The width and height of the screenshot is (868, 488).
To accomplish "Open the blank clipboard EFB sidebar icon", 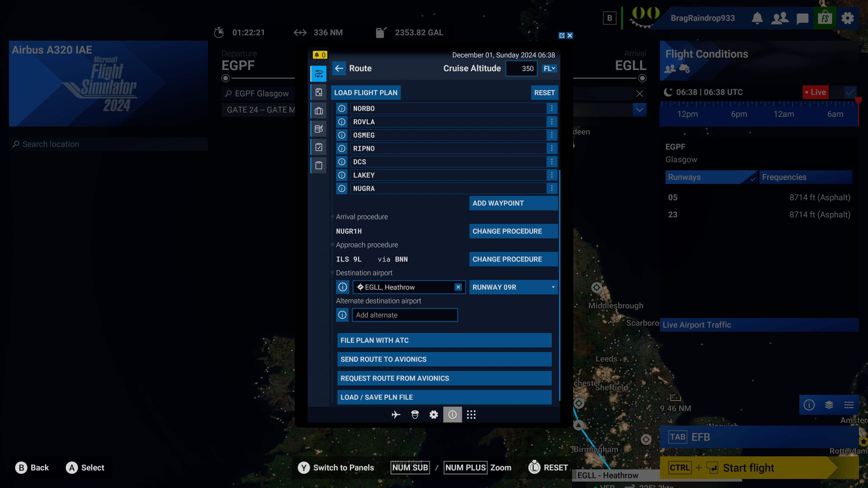I will (318, 165).
